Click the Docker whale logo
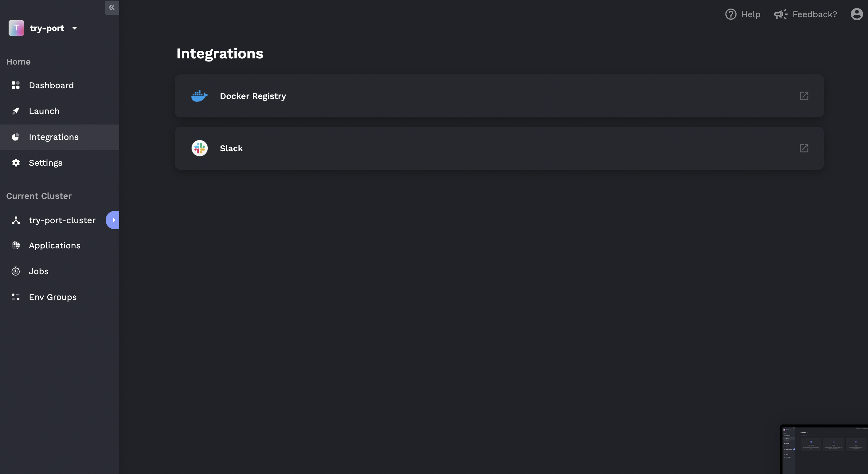The height and width of the screenshot is (474, 868). coord(199,96)
